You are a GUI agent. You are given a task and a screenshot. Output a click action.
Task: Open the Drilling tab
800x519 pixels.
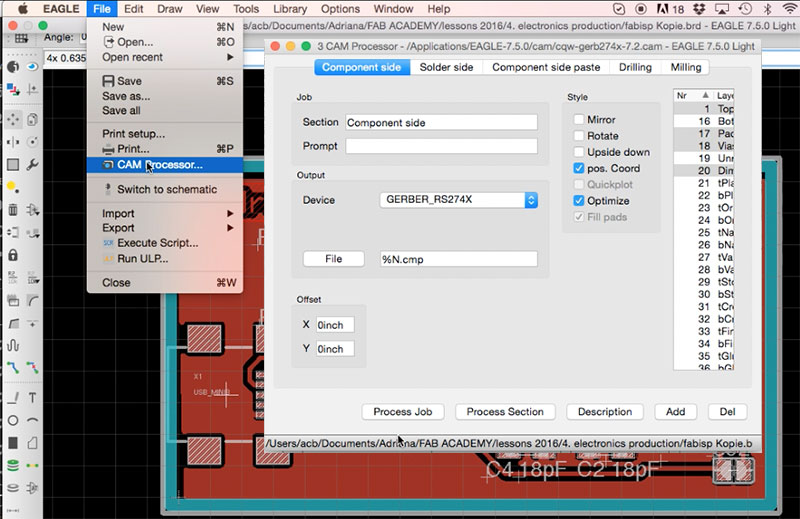[x=635, y=67]
